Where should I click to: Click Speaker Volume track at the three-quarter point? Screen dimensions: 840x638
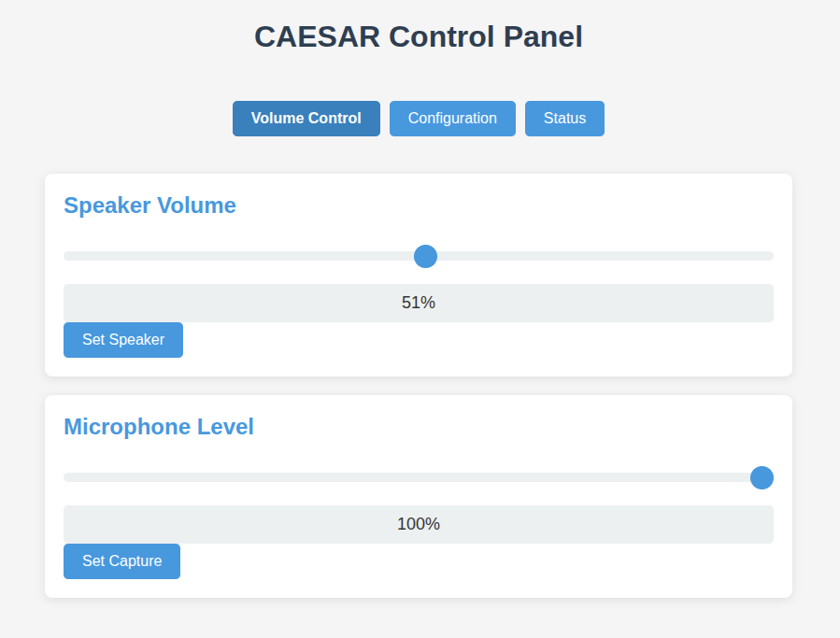pyautogui.click(x=596, y=256)
